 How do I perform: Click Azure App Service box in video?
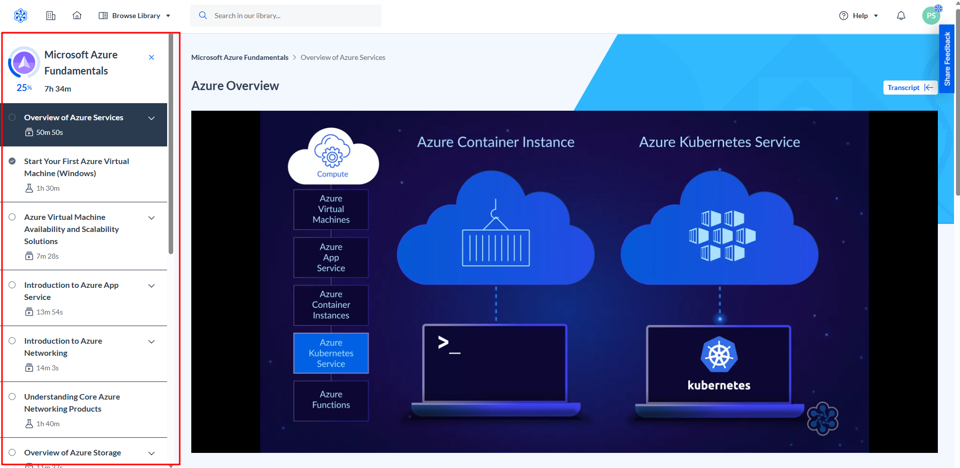tap(331, 257)
